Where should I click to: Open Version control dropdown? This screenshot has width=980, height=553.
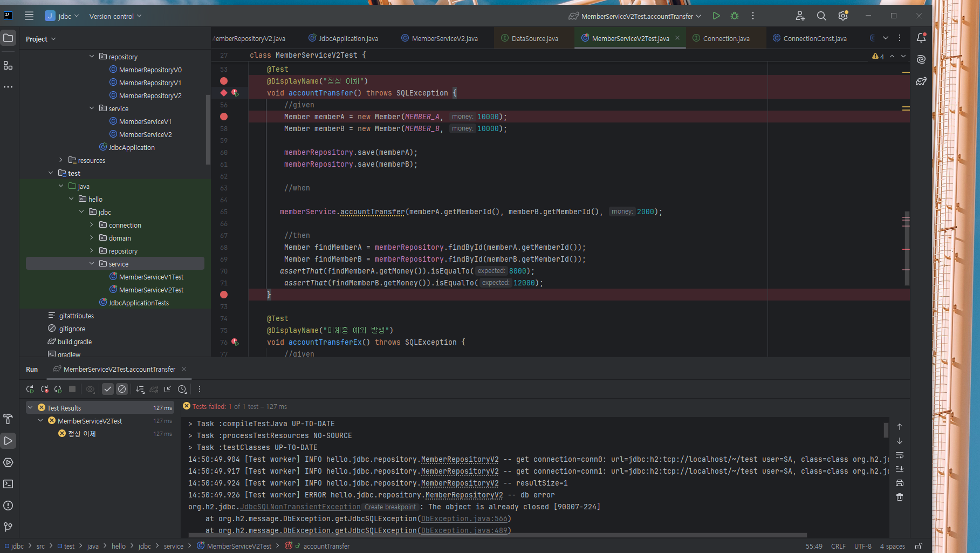(x=115, y=16)
